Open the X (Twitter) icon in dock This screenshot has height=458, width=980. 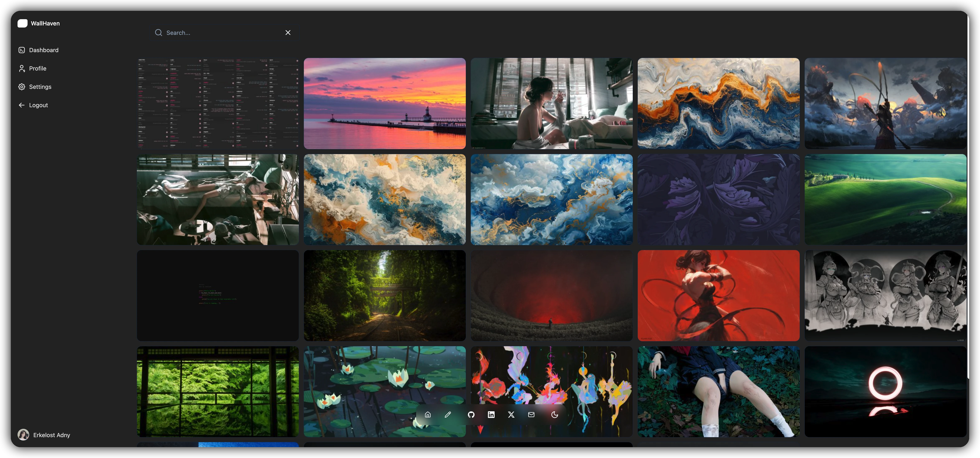click(511, 415)
